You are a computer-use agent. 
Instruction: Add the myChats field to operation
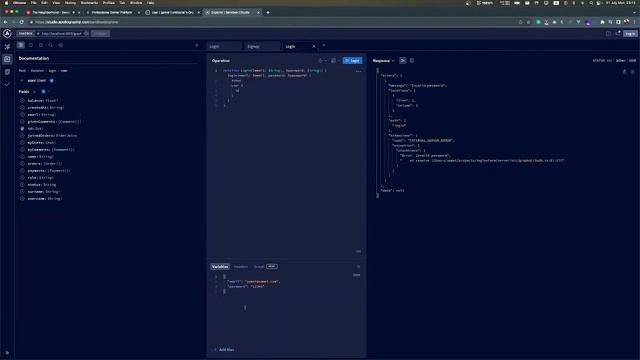22,143
